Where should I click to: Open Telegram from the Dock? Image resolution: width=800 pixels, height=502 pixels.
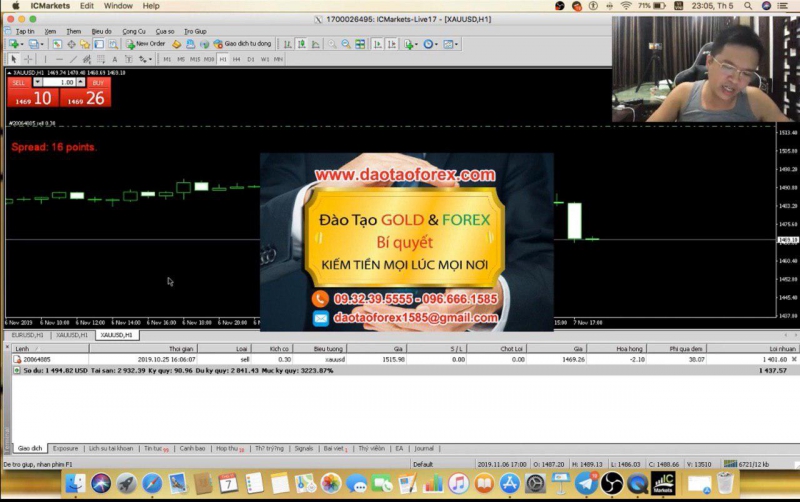pos(586,483)
